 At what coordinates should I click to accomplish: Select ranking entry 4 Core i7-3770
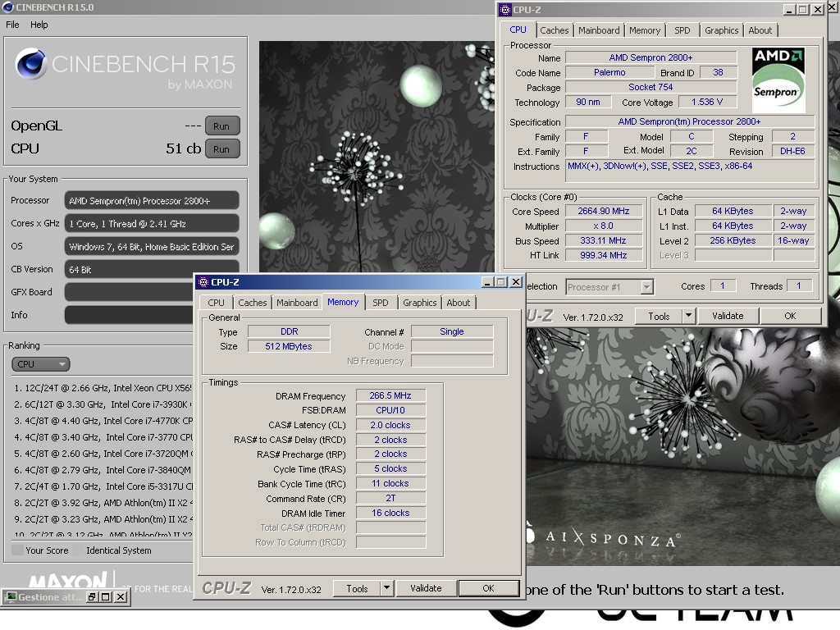[102, 437]
